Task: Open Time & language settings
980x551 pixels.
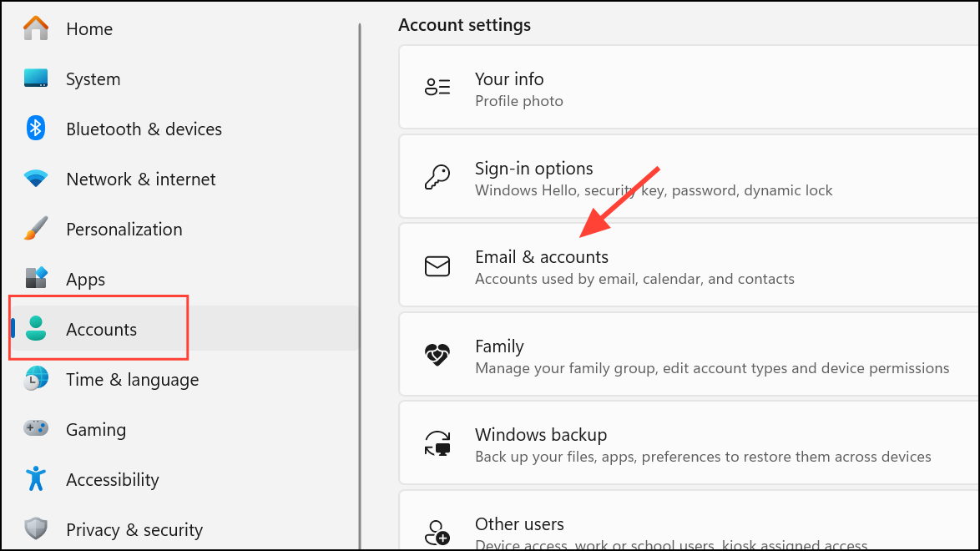Action: pos(133,380)
